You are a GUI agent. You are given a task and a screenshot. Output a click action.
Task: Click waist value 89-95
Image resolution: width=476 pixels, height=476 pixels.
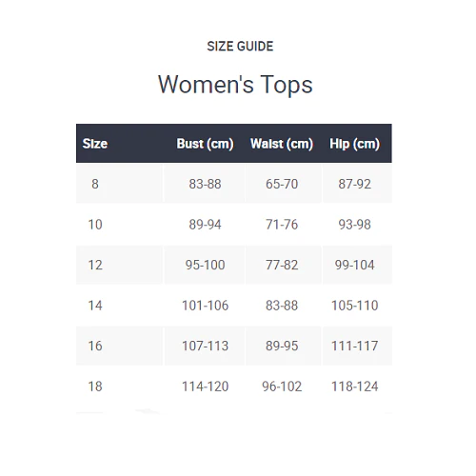(x=282, y=346)
